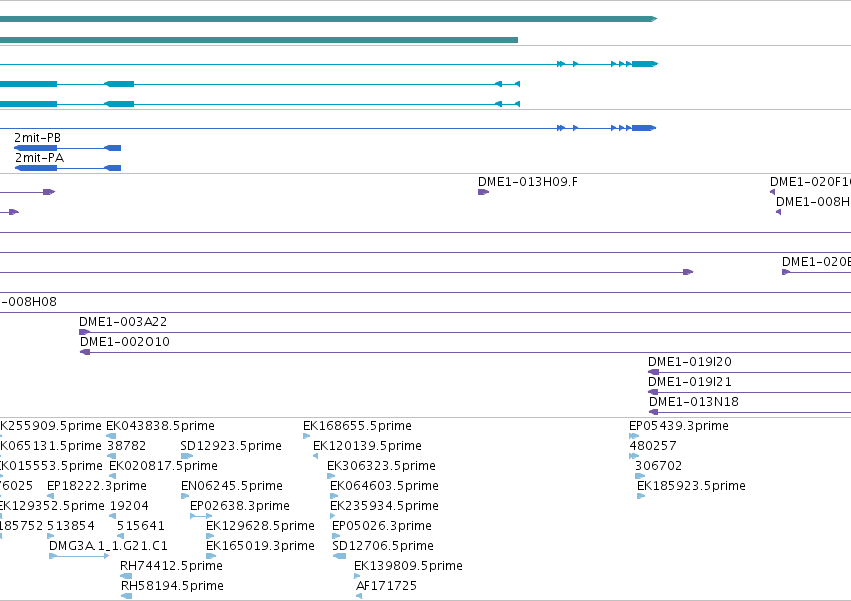851x601 pixels.
Task: Select the RH58194.5prime EST label
Action: [172, 586]
